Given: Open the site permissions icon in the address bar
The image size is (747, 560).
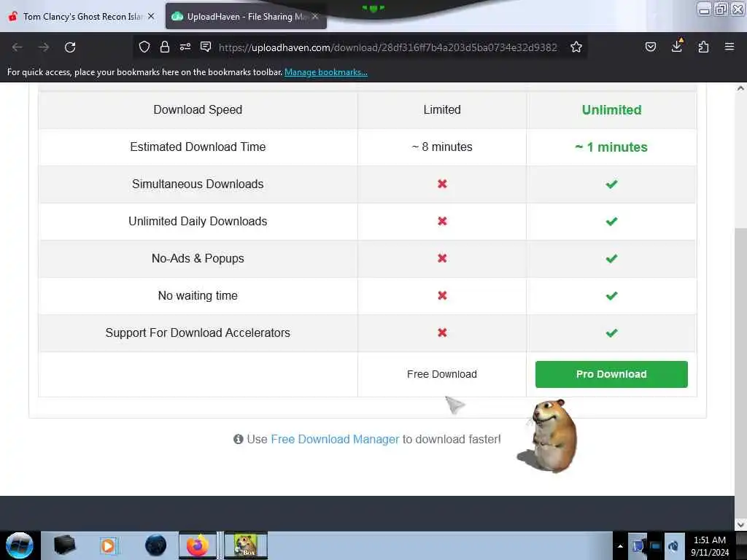Looking at the screenshot, I should coord(185,47).
